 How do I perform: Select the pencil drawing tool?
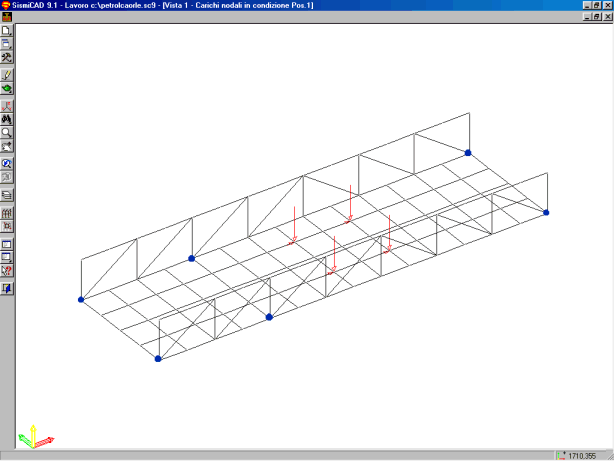click(x=7, y=75)
